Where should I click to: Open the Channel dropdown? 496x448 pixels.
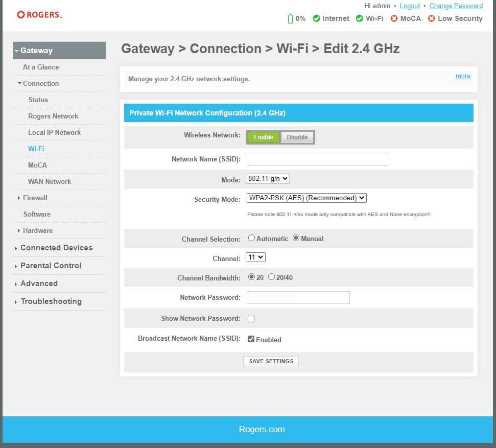click(255, 257)
